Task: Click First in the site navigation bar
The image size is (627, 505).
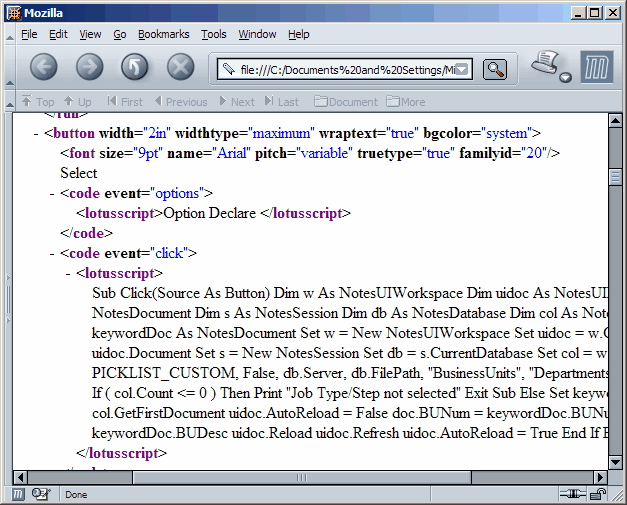Action: [125, 102]
